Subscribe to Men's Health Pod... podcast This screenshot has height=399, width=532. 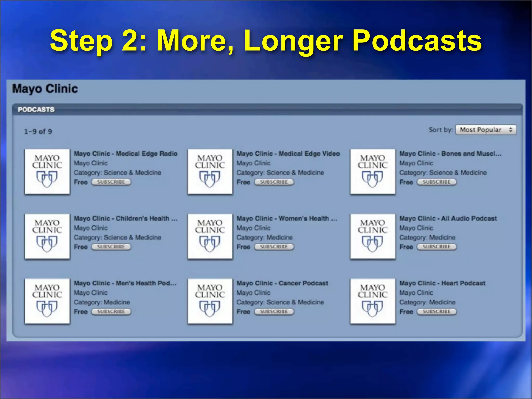tap(111, 311)
